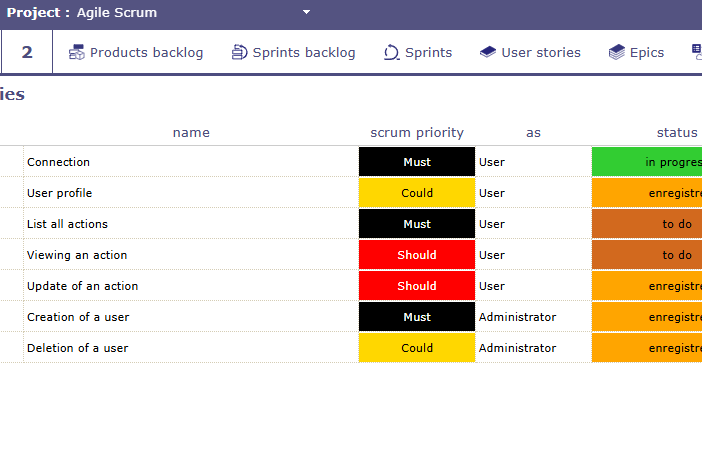Click the Sprints backlog icon
Image resolution: width=702 pixels, height=468 pixels.
tap(239, 53)
